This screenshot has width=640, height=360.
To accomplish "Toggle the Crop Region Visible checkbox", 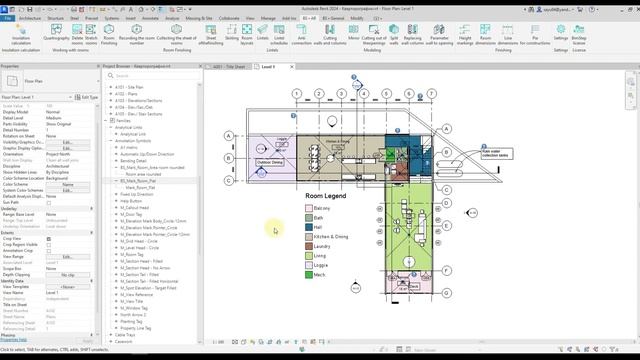I will coord(49,245).
